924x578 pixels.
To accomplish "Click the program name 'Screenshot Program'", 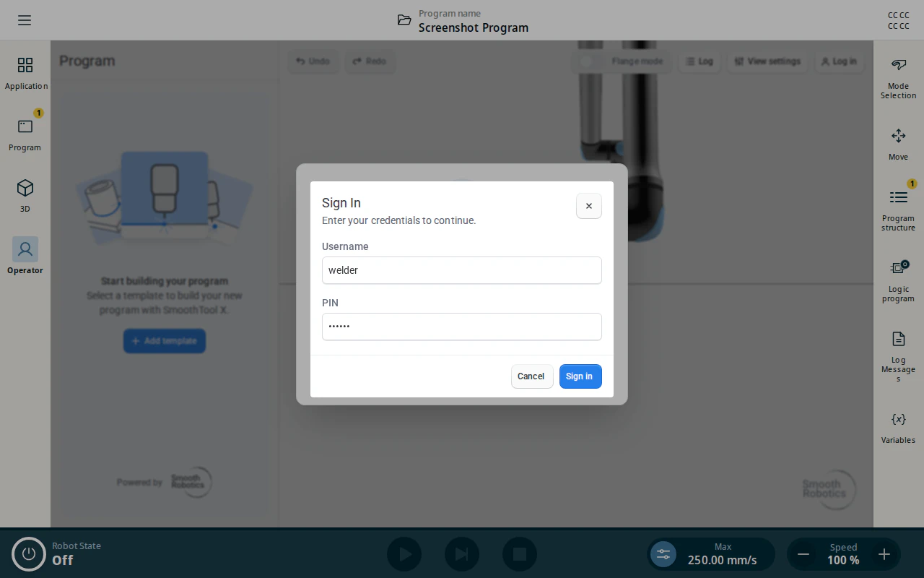I will [474, 27].
